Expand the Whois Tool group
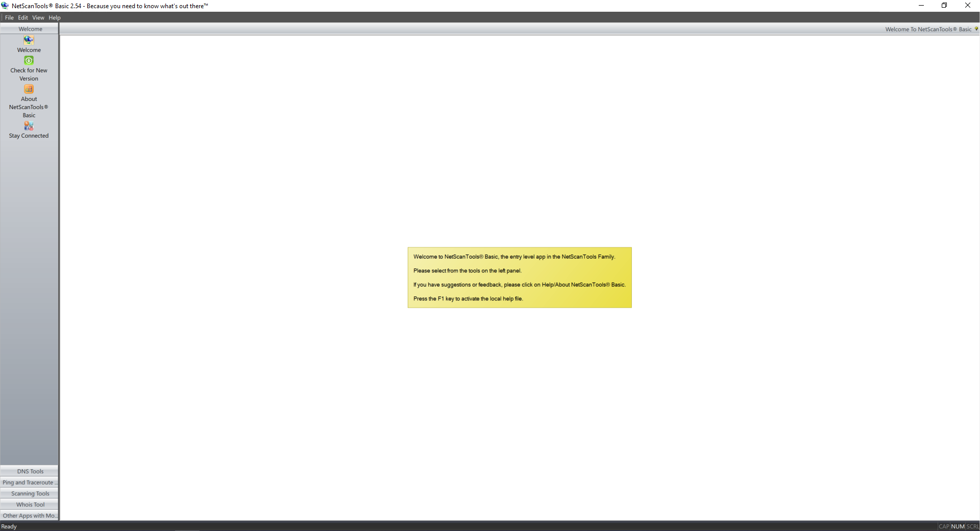 30,505
